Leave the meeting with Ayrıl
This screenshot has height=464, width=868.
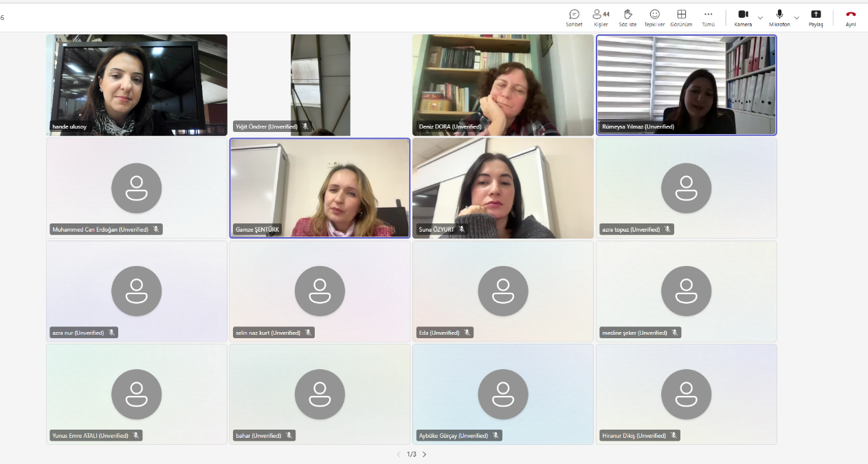[850, 17]
